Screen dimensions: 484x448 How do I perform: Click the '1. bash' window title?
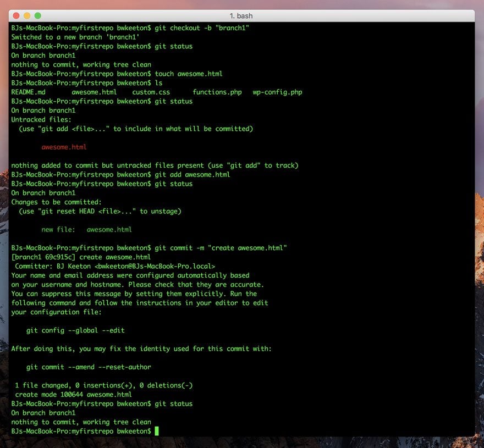coord(241,16)
